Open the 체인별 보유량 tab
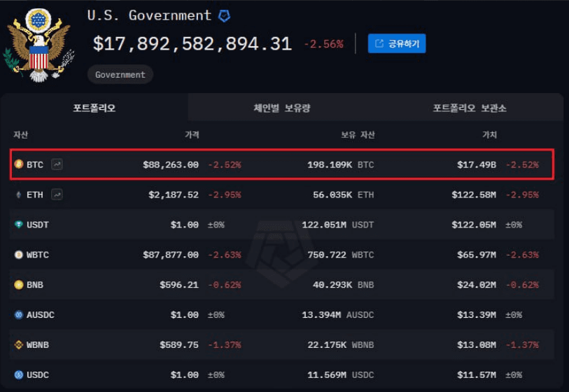 point(281,108)
